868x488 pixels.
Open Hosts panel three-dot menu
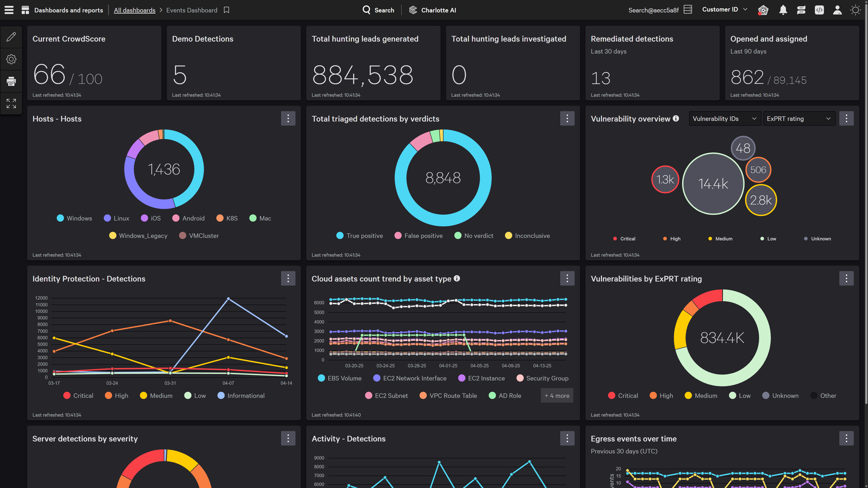(x=288, y=119)
